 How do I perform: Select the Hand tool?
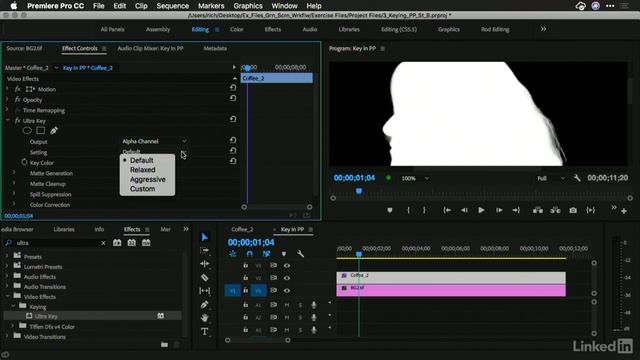click(205, 318)
